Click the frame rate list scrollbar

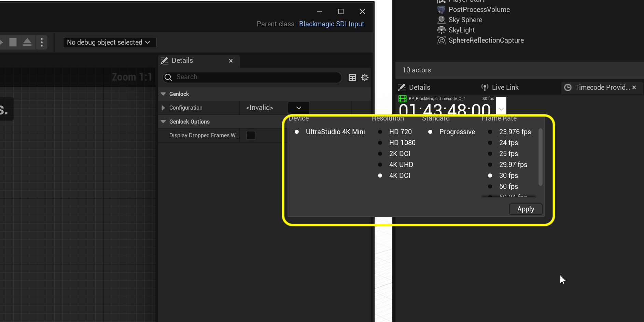(540, 157)
